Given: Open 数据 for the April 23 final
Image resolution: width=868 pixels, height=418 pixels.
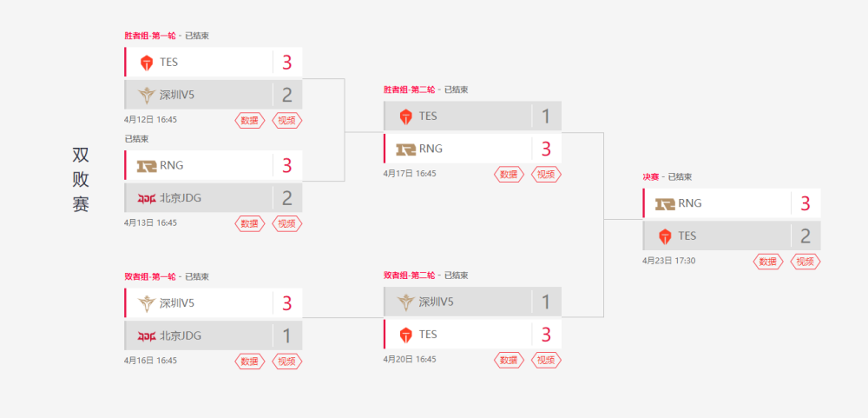Looking at the screenshot, I should [x=768, y=261].
